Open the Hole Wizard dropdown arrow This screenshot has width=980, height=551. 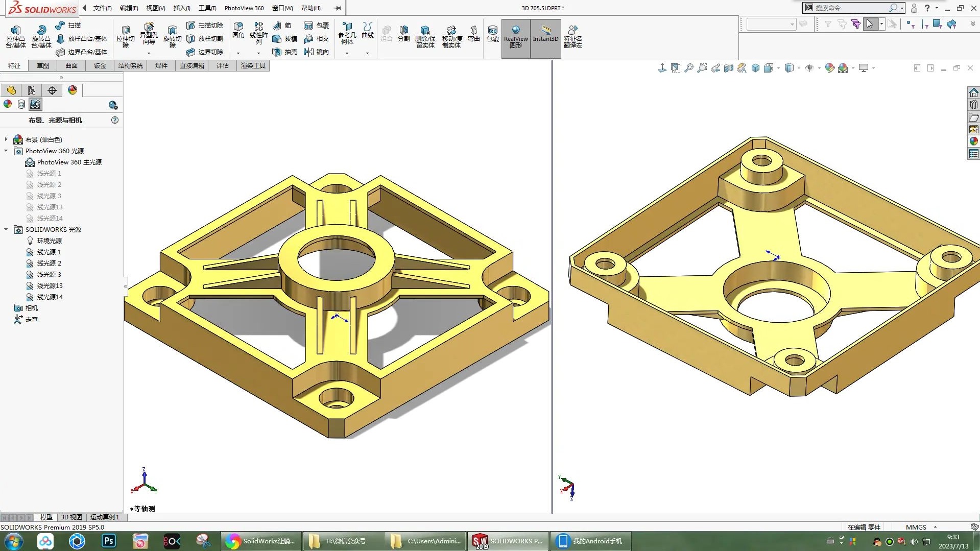pos(149,53)
